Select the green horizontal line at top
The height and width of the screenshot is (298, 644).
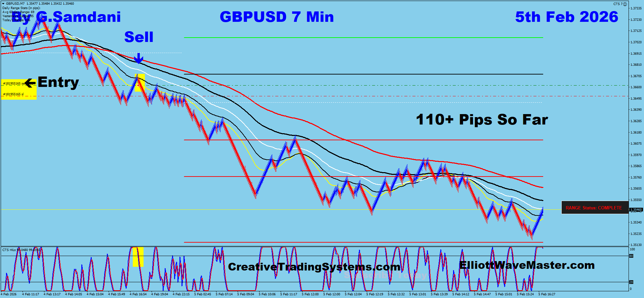click(x=363, y=38)
